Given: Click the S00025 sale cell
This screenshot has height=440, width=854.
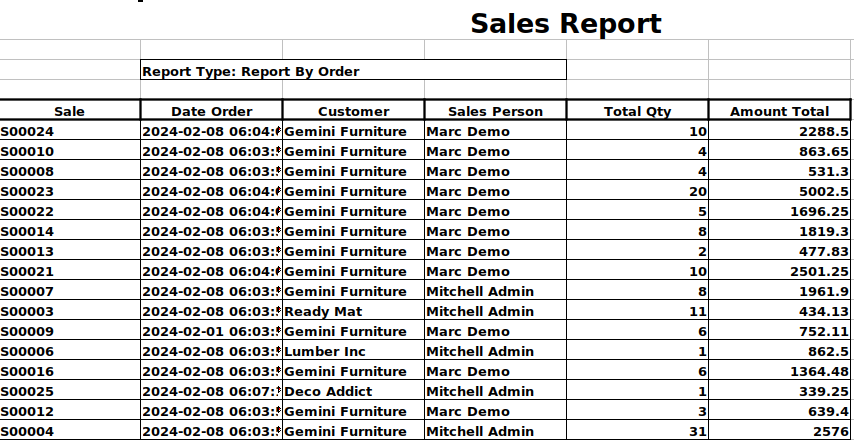Looking at the screenshot, I should point(69,391).
